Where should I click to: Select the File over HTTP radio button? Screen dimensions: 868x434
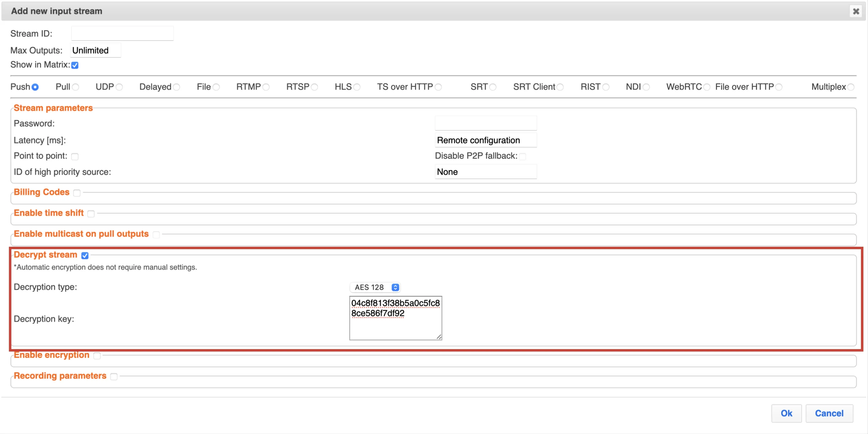pyautogui.click(x=779, y=87)
